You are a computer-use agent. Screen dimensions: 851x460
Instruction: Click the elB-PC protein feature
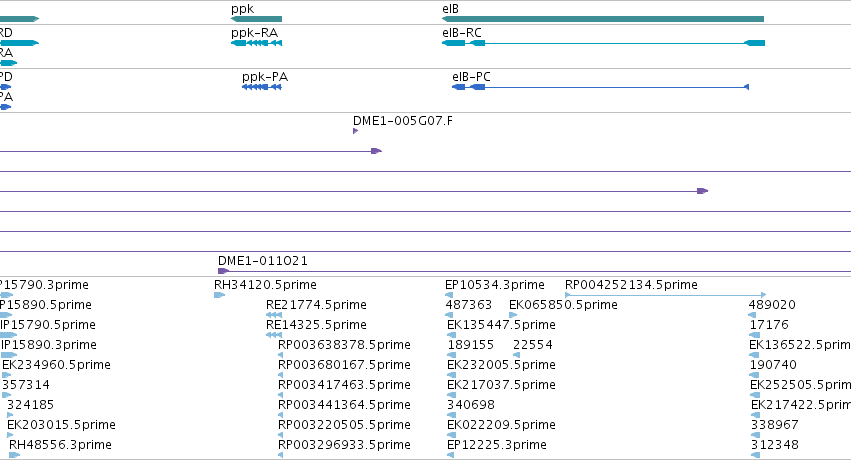point(601,87)
